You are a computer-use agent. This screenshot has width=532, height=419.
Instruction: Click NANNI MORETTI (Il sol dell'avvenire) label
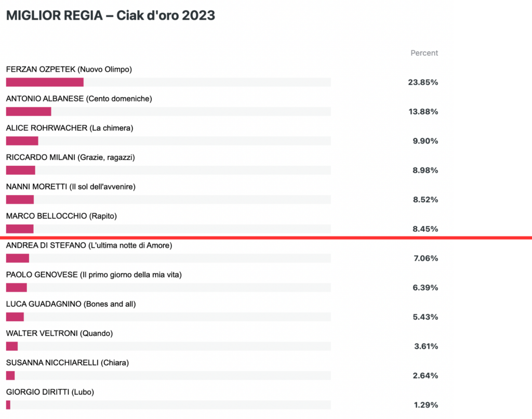tap(71, 187)
